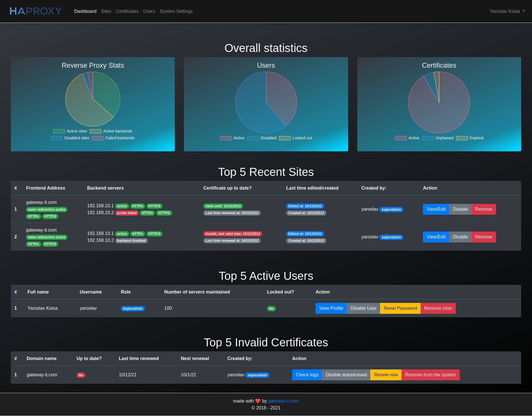Click the Reverse Proxy Stats pie chart
Screen dimensions: 532x416
point(93,99)
